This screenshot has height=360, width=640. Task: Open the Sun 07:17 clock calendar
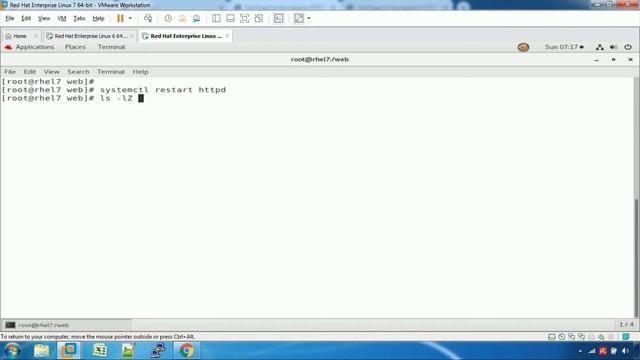point(564,47)
